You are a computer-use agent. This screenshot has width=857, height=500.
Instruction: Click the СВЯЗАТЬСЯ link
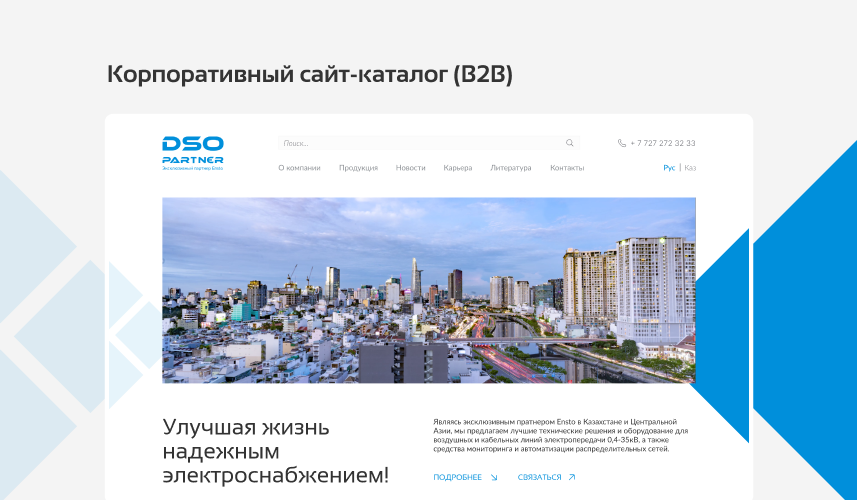539,477
